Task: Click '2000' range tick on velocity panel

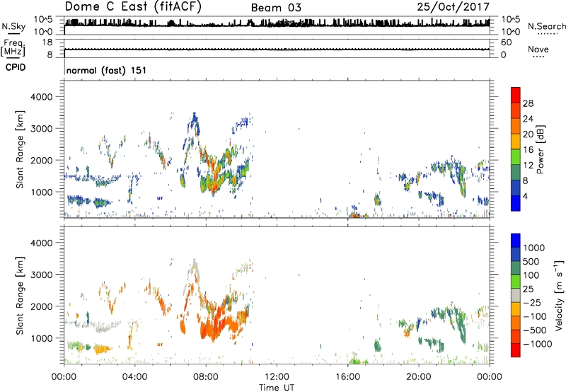Action: [x=41, y=306]
